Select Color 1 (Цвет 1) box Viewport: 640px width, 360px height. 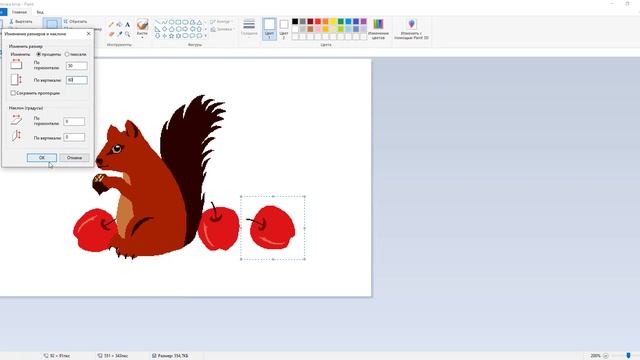pyautogui.click(x=269, y=29)
